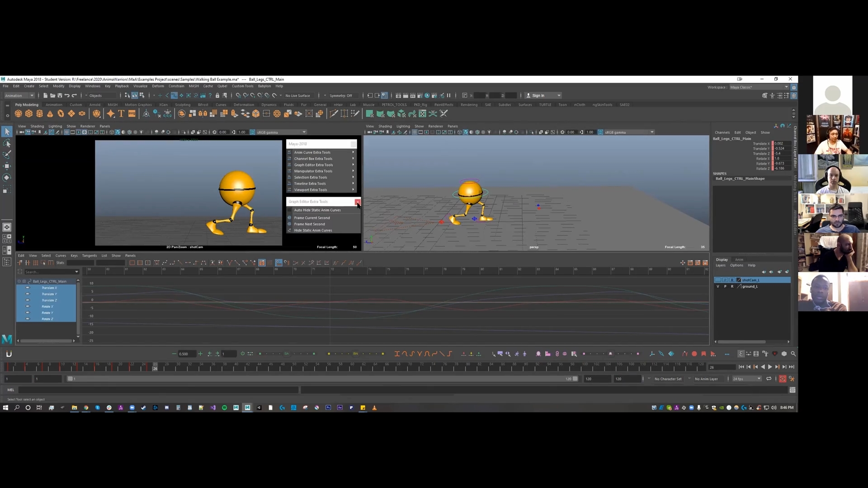
Task: Open Windows search on the taskbar
Action: (x=17, y=408)
